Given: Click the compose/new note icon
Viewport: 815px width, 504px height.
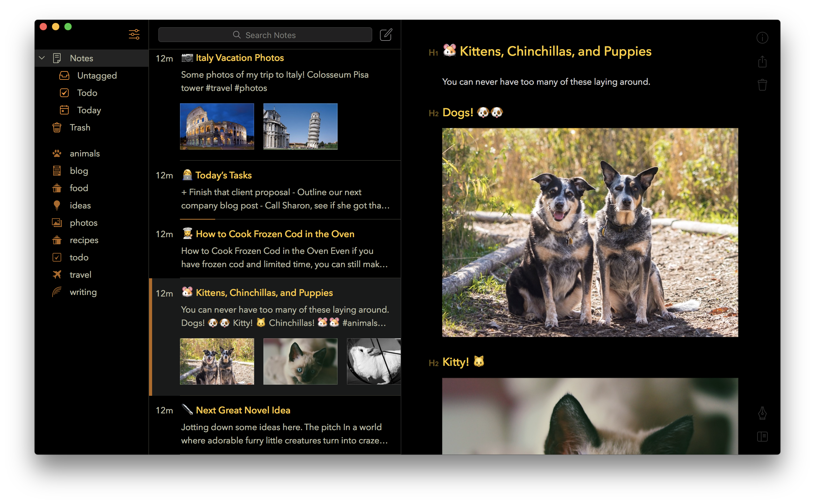Looking at the screenshot, I should (386, 35).
